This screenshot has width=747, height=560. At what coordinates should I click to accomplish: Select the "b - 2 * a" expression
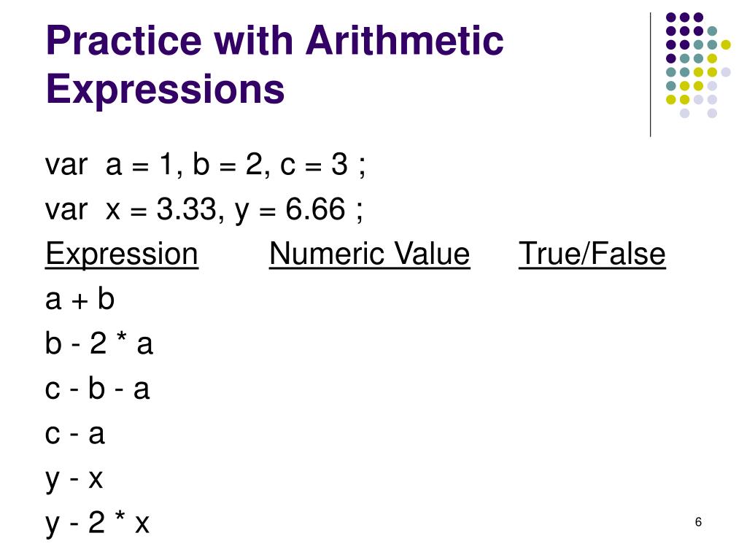point(99,344)
